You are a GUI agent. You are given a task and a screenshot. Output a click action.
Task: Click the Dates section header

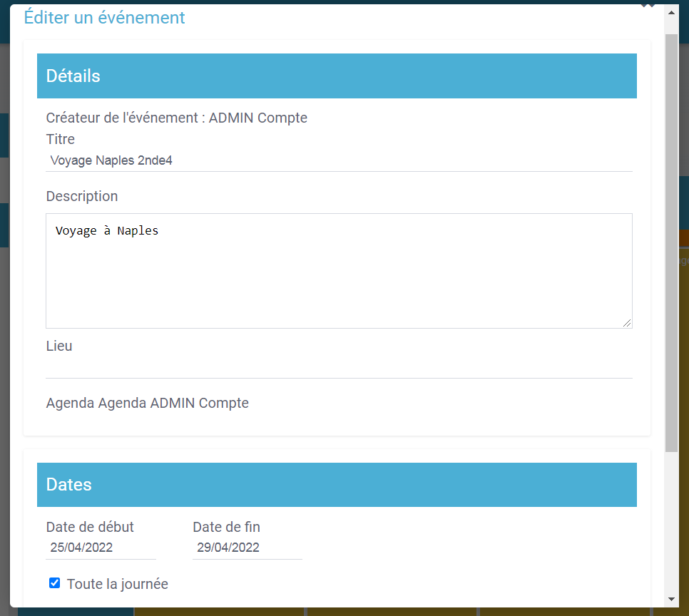coord(337,485)
